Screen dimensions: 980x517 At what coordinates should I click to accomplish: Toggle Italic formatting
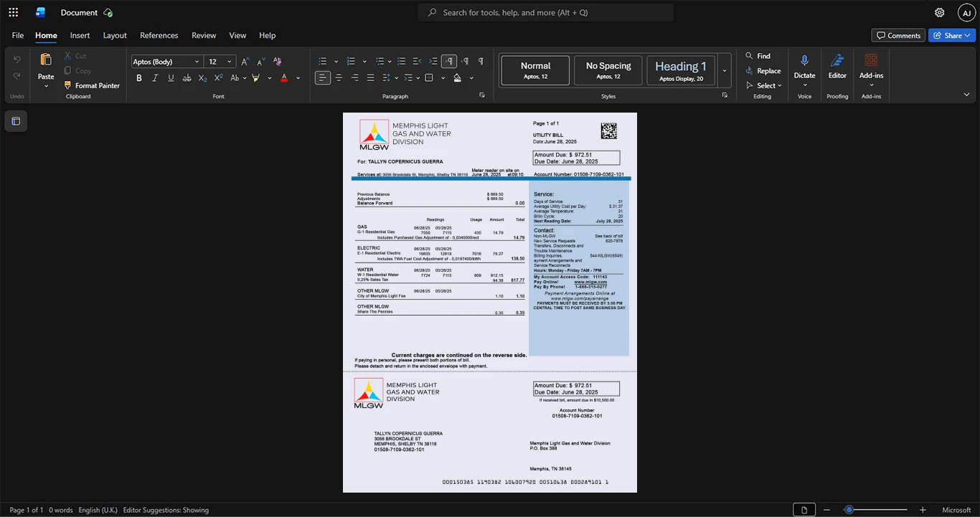coord(155,78)
